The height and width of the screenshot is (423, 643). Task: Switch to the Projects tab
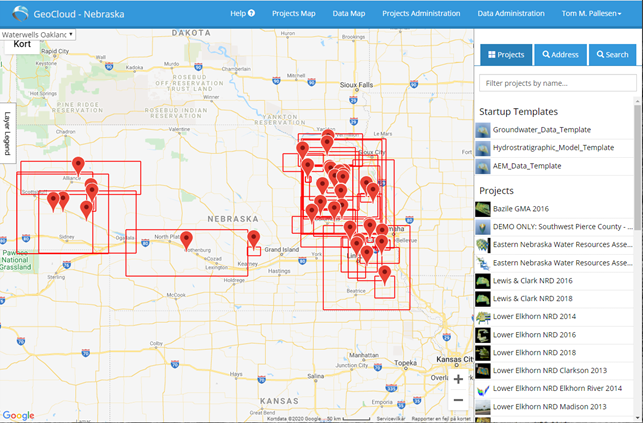tap(506, 55)
